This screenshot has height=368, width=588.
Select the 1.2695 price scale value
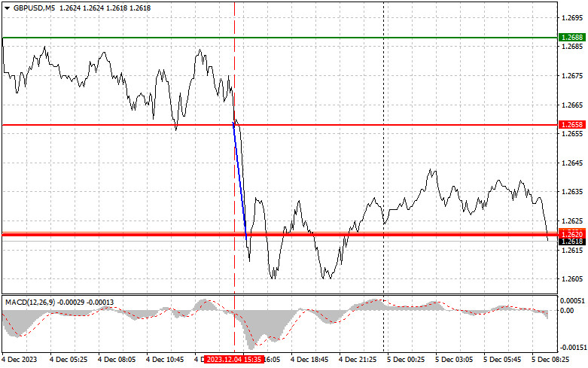click(x=572, y=17)
